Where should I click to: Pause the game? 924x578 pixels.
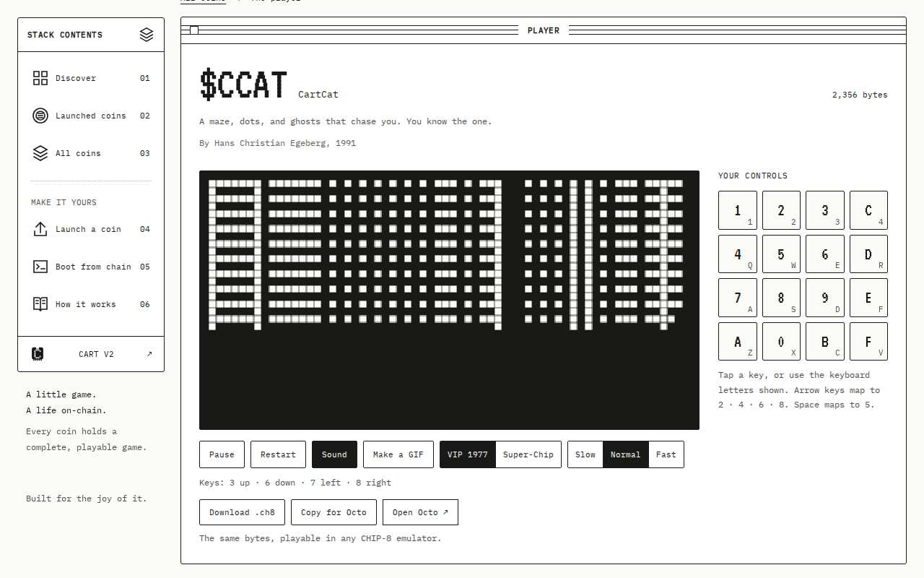(222, 454)
